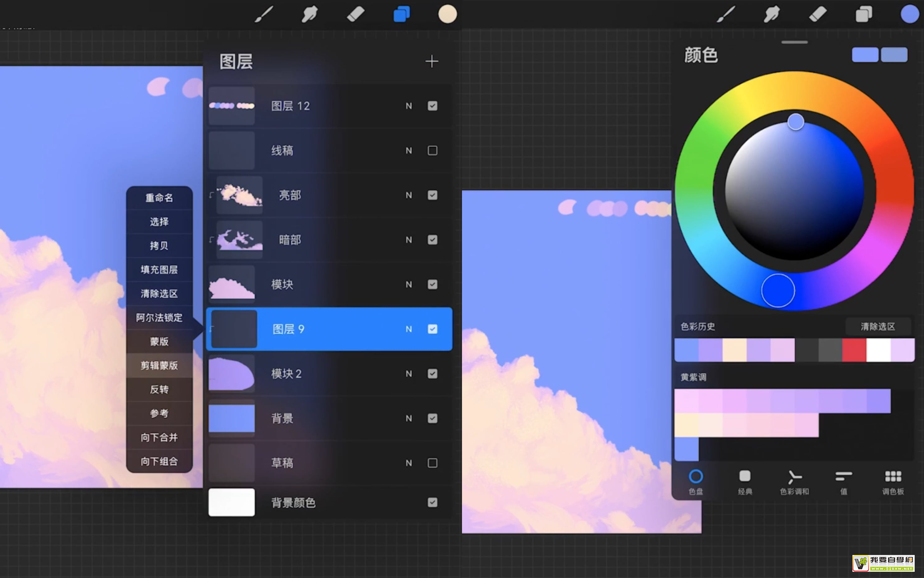The image size is (924, 578).
Task: Open the layers panel in right toolbar
Action: [864, 15]
